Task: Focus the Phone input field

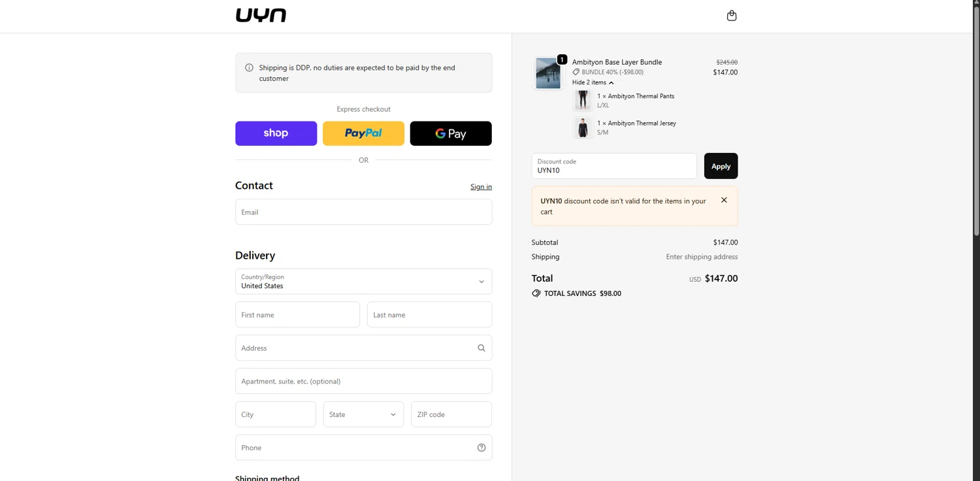Action: point(363,448)
